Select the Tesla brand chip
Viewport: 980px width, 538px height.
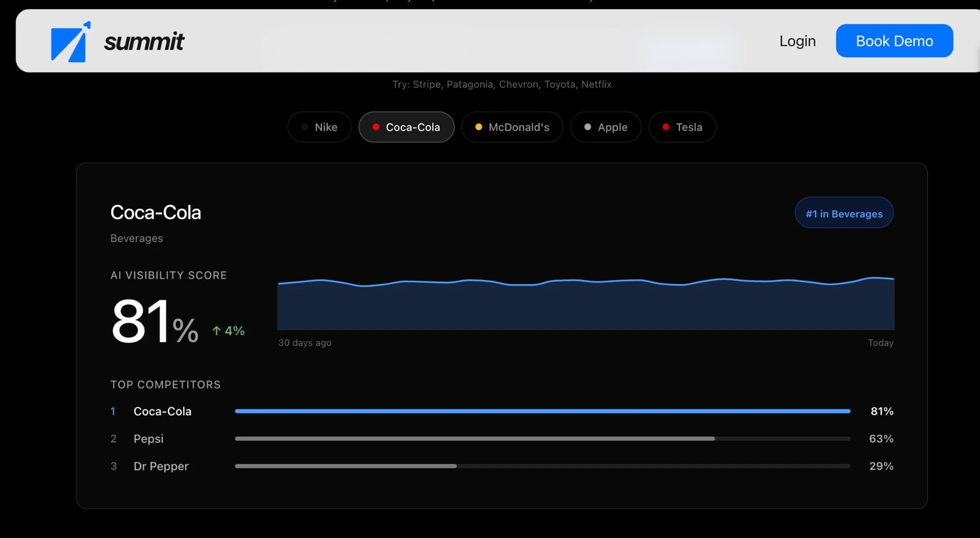coord(682,127)
